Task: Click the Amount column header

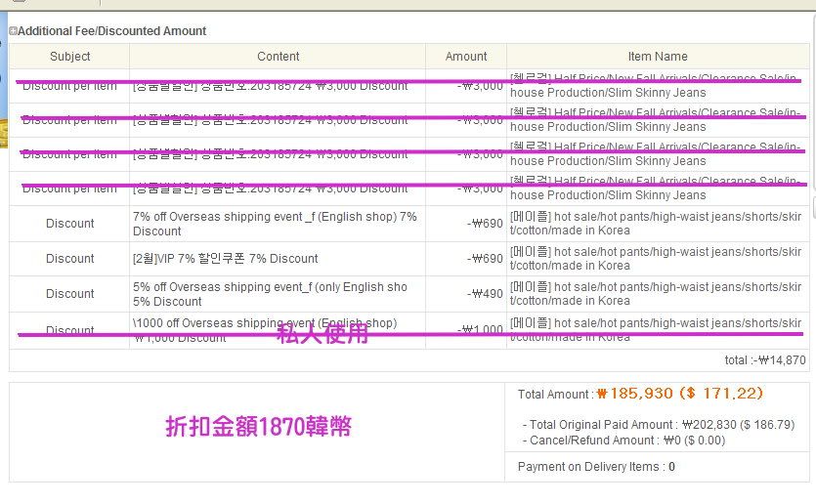Action: point(466,57)
